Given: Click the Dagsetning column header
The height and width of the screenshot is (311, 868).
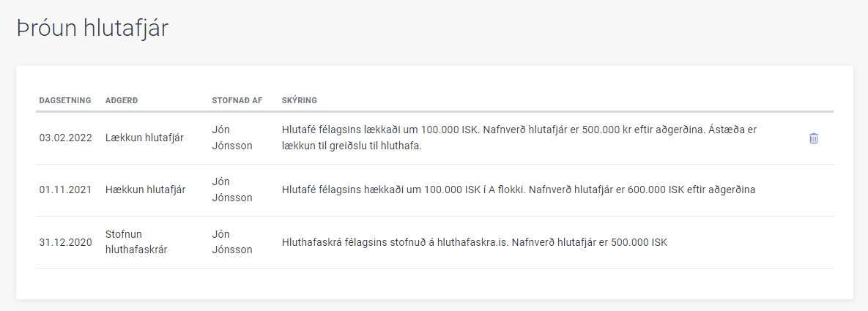Looking at the screenshot, I should coord(65,100).
